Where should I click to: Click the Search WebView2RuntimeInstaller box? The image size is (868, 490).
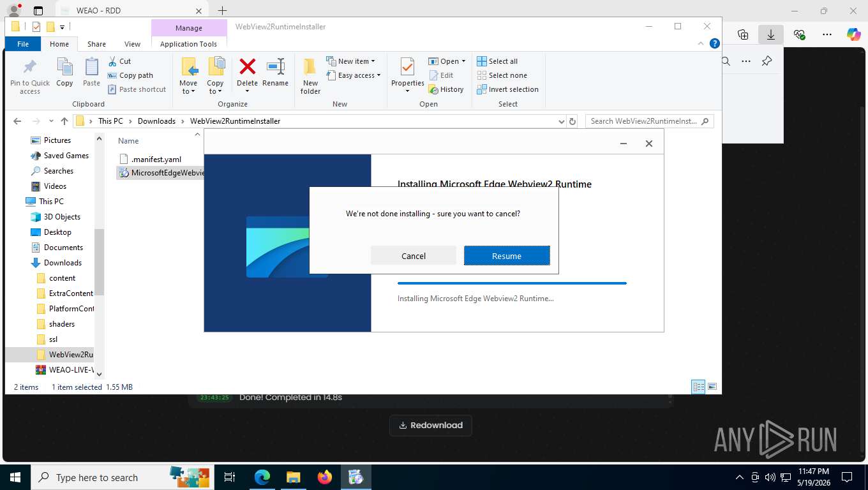(649, 121)
